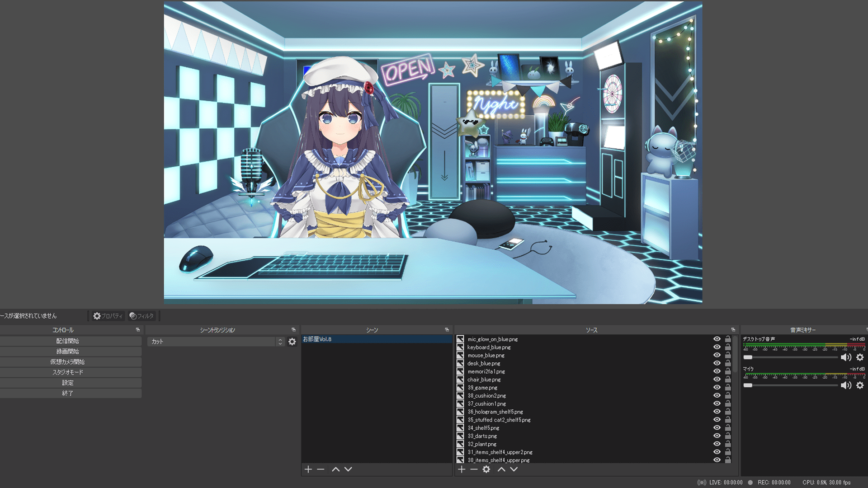Move scene down with arrow icon
Screen dimensions: 868x488
[348, 469]
